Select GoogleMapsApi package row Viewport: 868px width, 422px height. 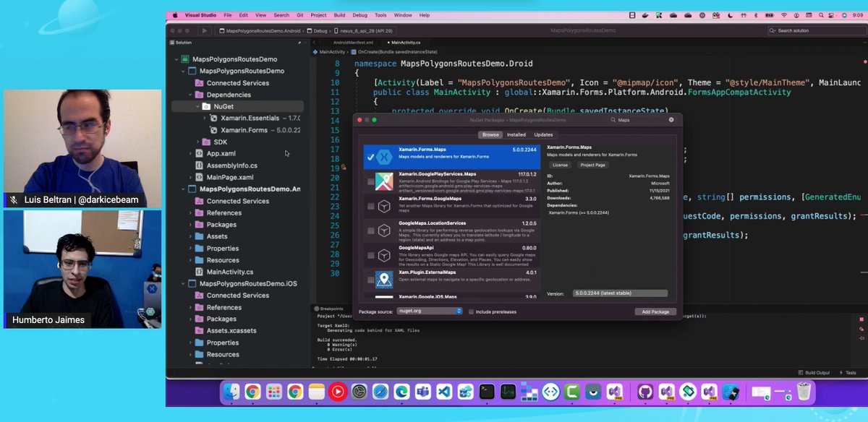click(452, 255)
